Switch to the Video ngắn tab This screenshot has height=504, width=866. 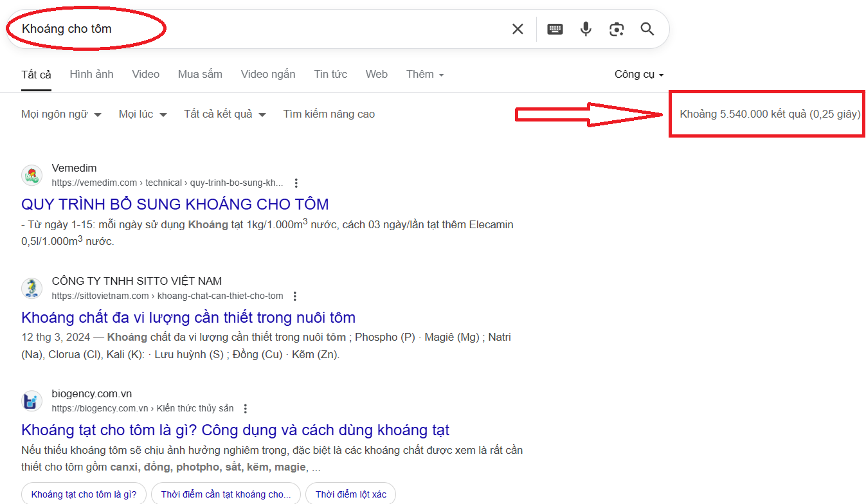click(268, 75)
